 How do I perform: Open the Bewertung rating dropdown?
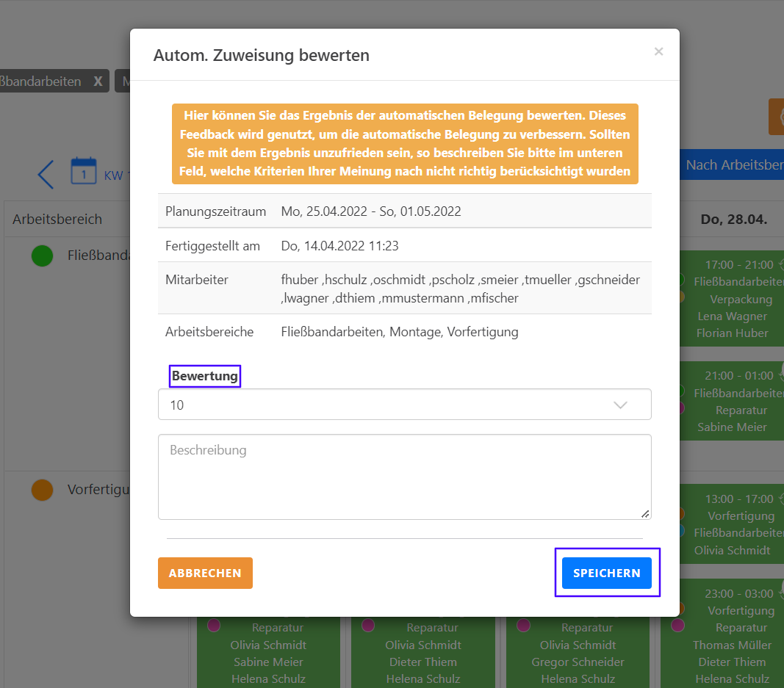pyautogui.click(x=404, y=405)
